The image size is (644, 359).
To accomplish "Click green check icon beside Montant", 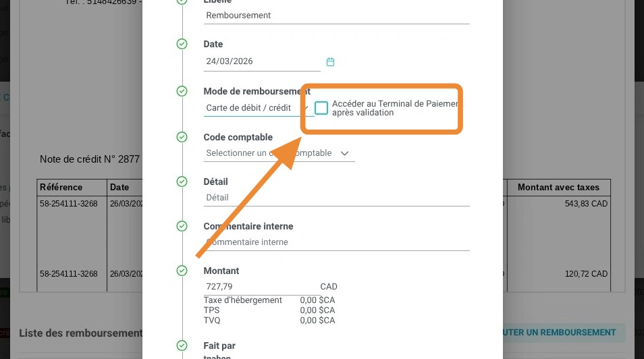I will tap(182, 271).
